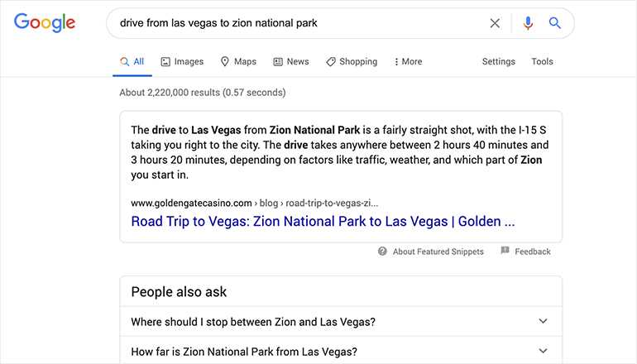Switch to the Maps tab
The image size is (637, 364).
(238, 62)
